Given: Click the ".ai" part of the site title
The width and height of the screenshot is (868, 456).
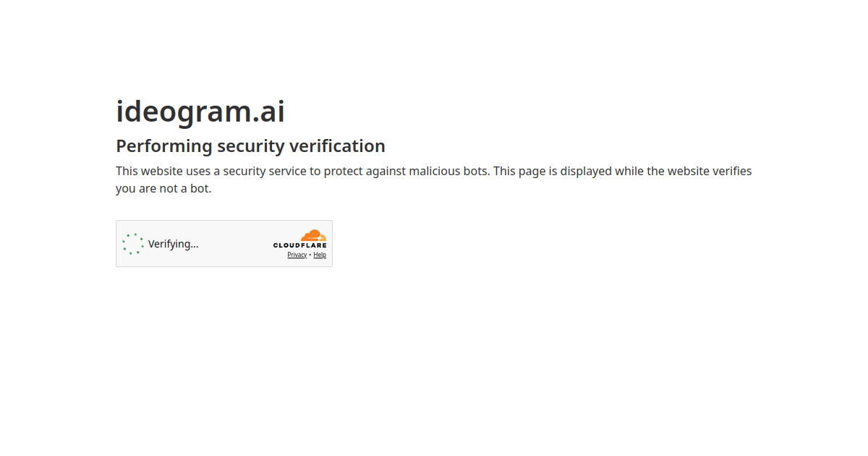Looking at the screenshot, I should pyautogui.click(x=268, y=111).
